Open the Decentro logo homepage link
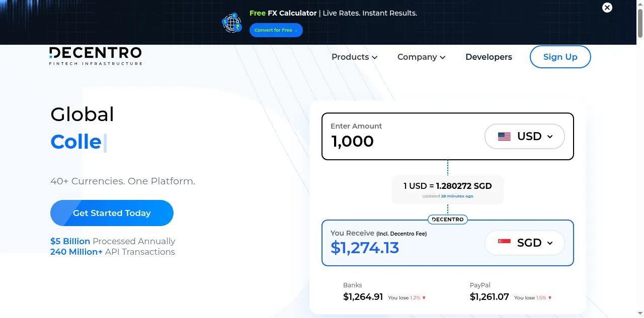644x318 pixels. 96,56
